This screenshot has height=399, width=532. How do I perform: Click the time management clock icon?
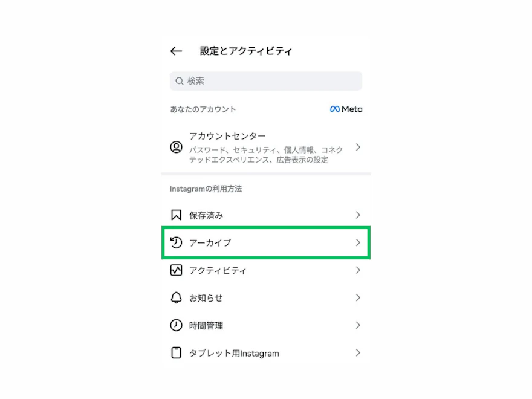point(176,325)
